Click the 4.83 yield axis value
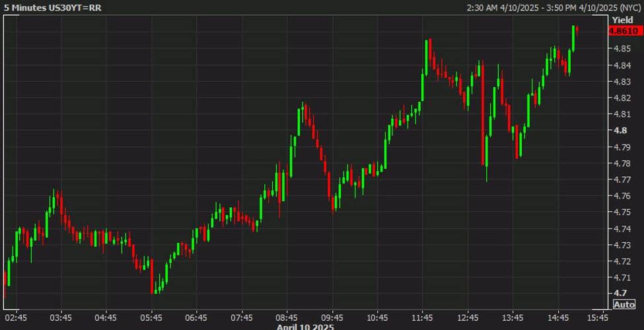Viewport: 644px width, 330px height. point(623,82)
